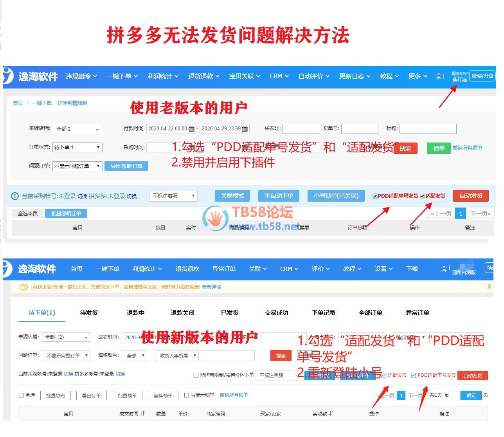Open 来源店铺 dropdown showing 全部 2
This screenshot has height=437, width=504.
click(x=77, y=129)
